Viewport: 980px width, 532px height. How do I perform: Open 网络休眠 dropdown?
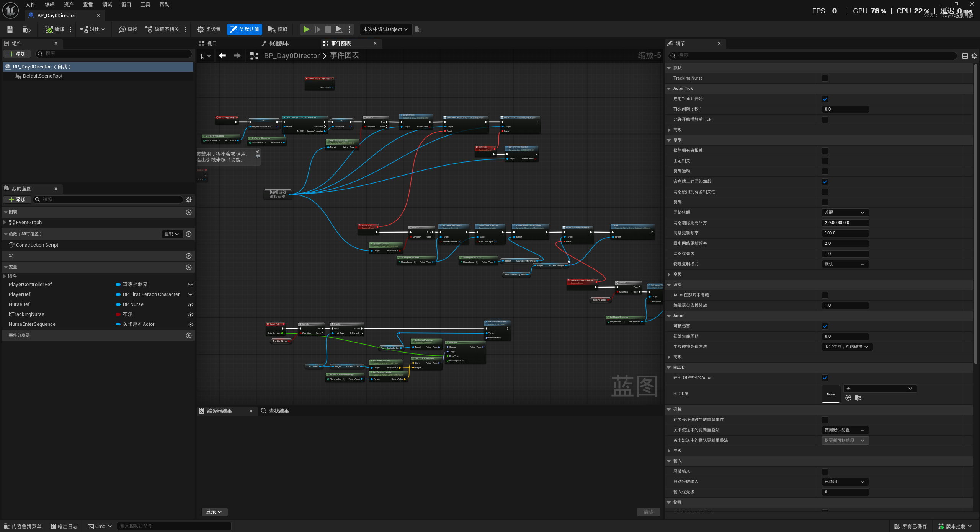tap(845, 213)
